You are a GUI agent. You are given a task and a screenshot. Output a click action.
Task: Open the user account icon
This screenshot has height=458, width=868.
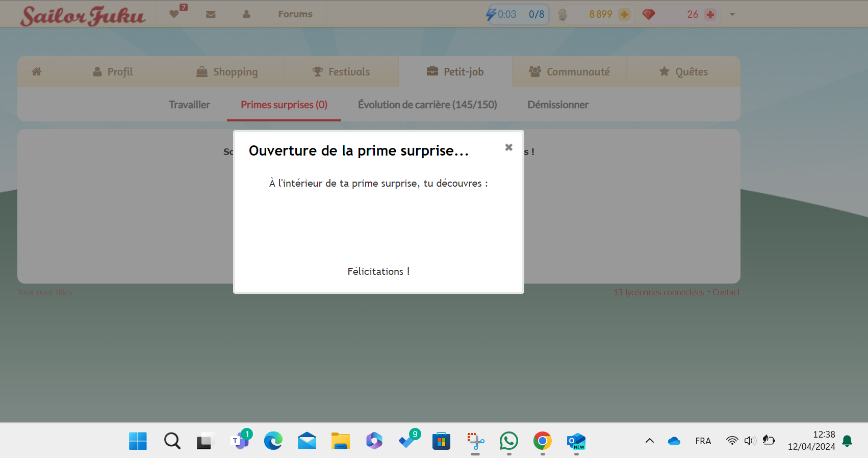tap(246, 14)
